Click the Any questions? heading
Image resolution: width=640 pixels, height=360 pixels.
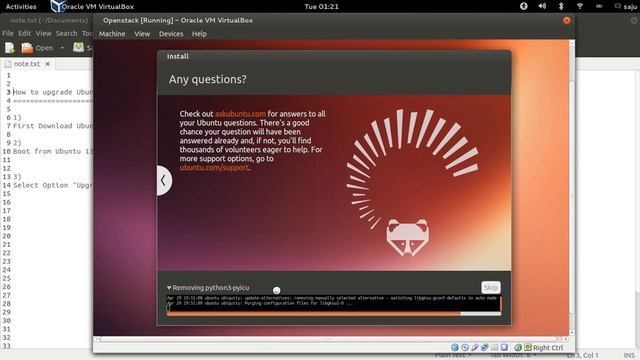(x=208, y=79)
